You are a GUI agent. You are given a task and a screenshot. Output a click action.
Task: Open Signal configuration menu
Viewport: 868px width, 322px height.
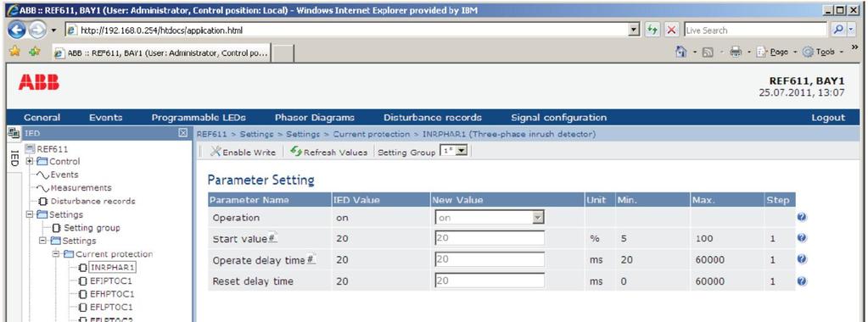tap(558, 117)
